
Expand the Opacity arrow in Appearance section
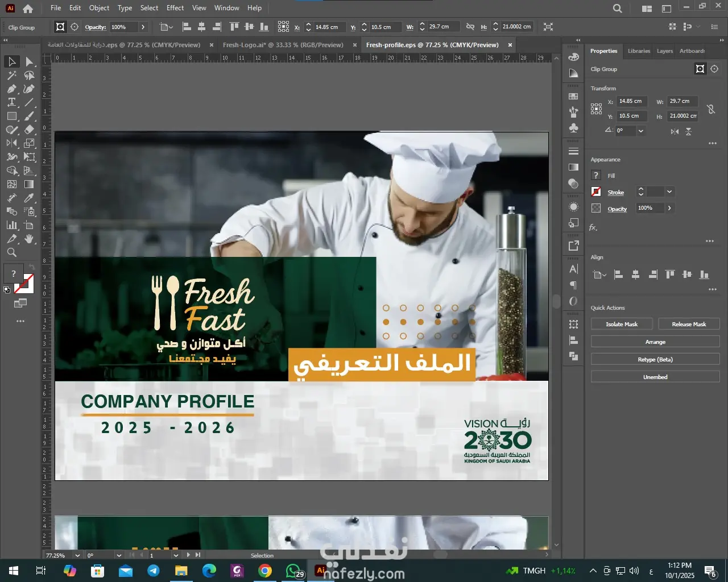click(x=669, y=208)
